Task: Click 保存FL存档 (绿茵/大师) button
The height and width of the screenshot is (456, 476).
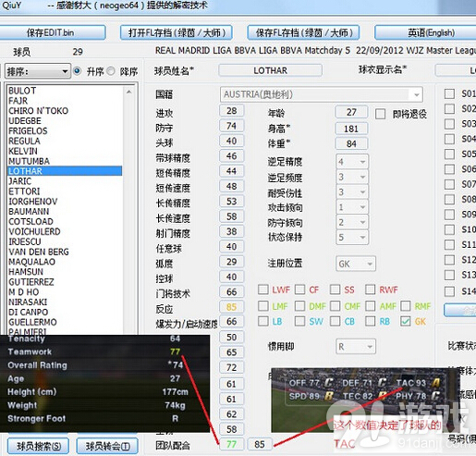Action: click(x=303, y=32)
